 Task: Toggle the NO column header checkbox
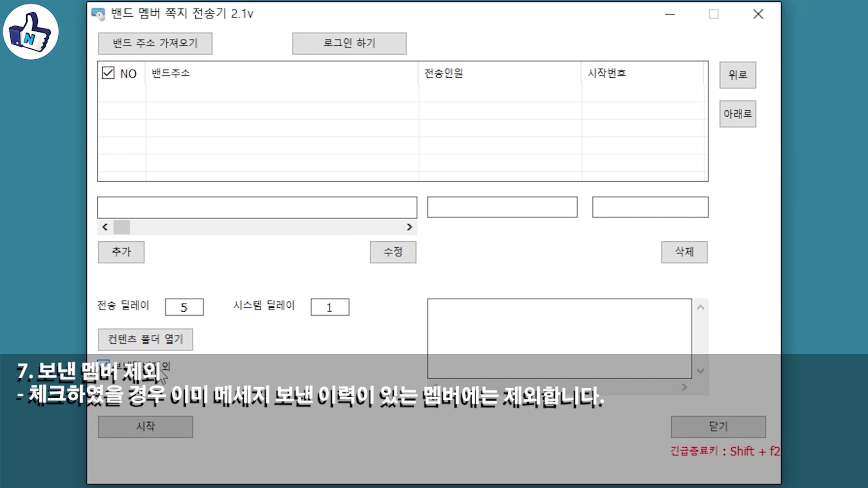pyautogui.click(x=108, y=73)
